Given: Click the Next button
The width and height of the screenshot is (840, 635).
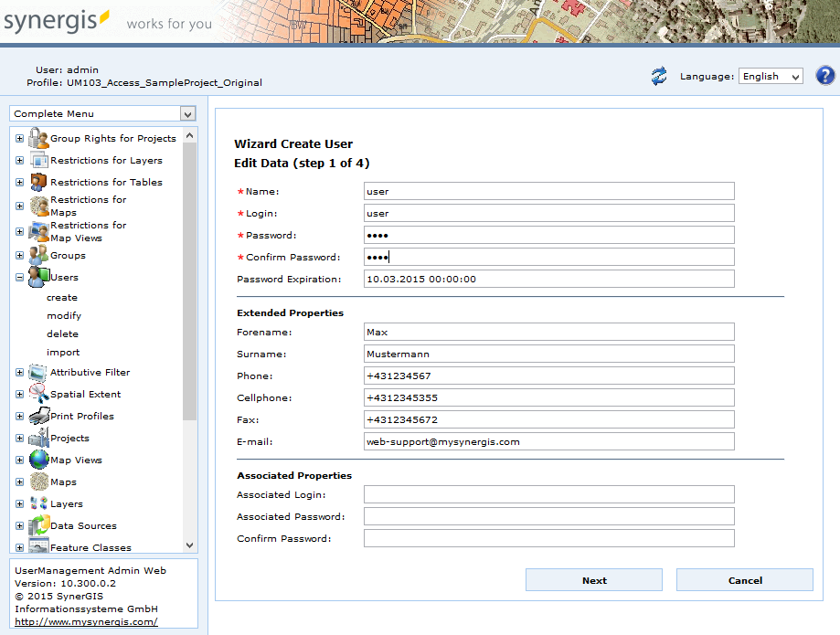Looking at the screenshot, I should pos(593,580).
